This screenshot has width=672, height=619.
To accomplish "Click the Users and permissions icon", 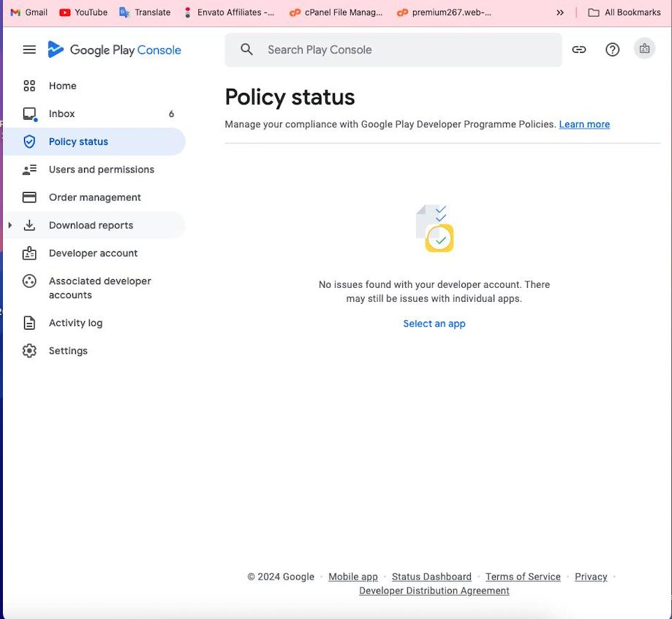I will pyautogui.click(x=29, y=170).
